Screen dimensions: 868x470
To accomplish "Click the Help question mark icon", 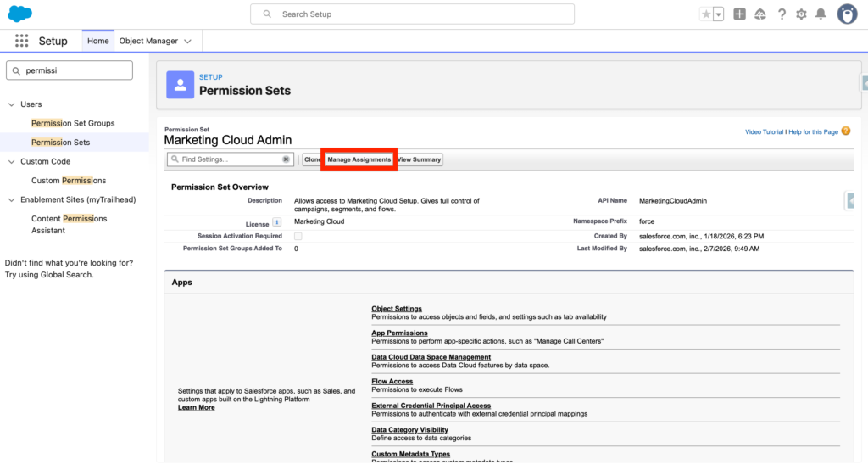I will (781, 14).
